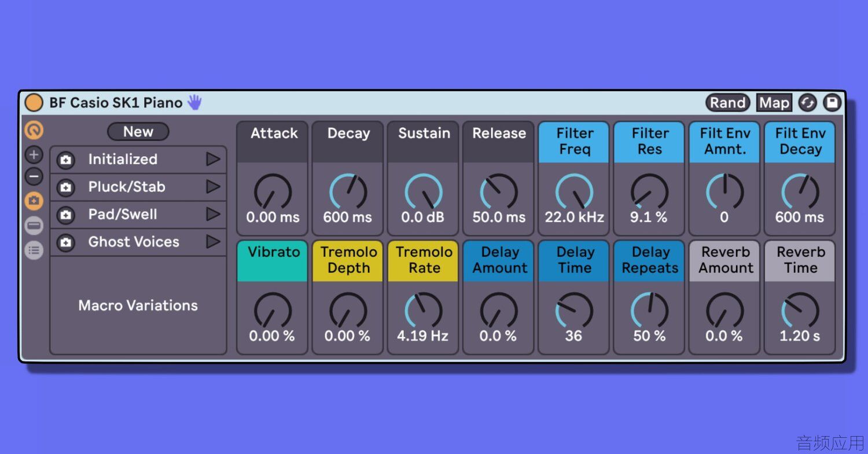
Task: Click the BF Casio SK1 Piano device title
Action: 116,103
